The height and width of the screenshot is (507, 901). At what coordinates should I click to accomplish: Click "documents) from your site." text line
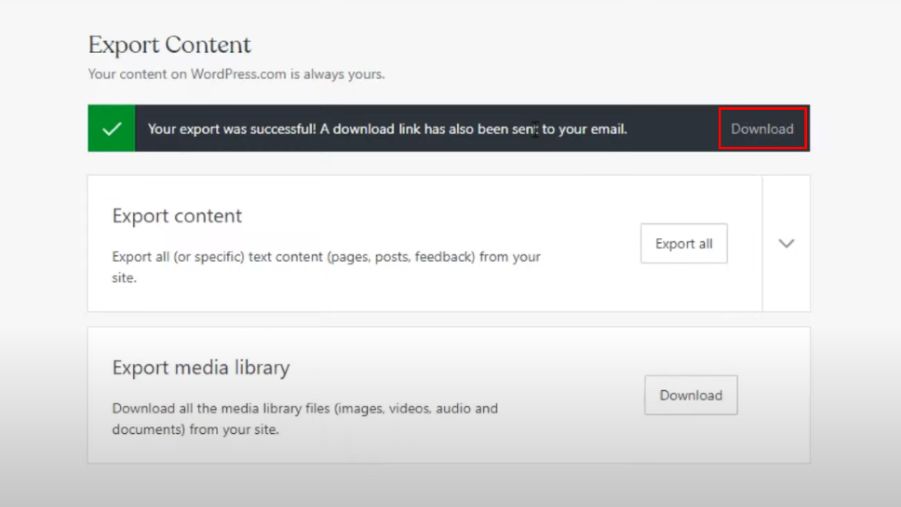(x=195, y=430)
